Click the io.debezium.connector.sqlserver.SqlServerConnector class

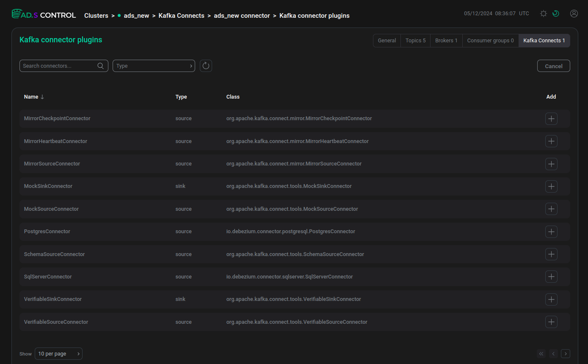tap(290, 277)
